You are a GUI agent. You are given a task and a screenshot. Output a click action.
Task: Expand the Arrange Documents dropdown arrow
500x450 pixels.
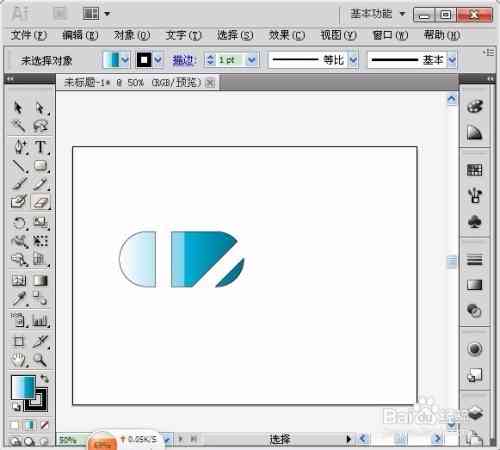(107, 14)
